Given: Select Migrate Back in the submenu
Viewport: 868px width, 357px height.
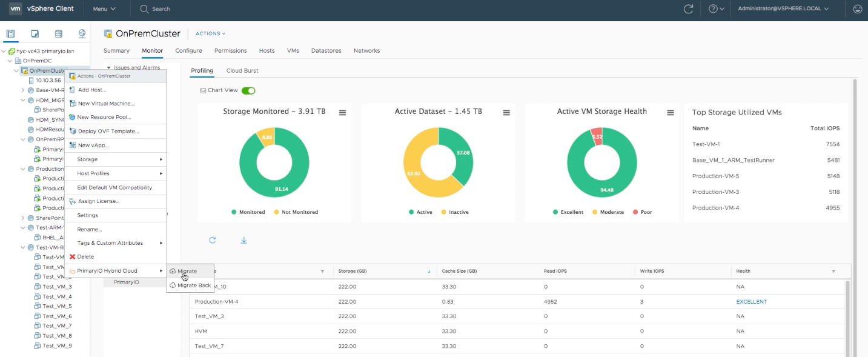Looking at the screenshot, I should (190, 285).
